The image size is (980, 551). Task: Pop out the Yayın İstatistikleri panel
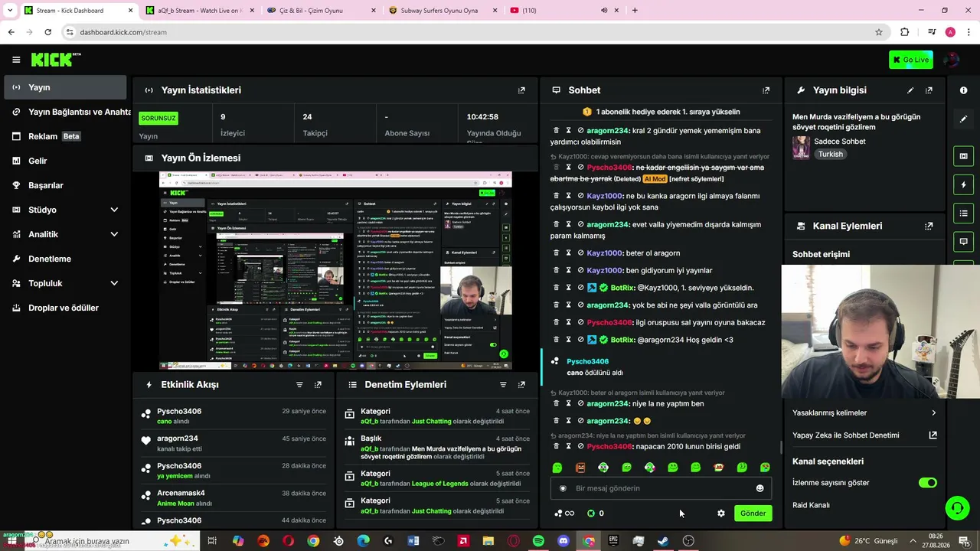tap(521, 90)
